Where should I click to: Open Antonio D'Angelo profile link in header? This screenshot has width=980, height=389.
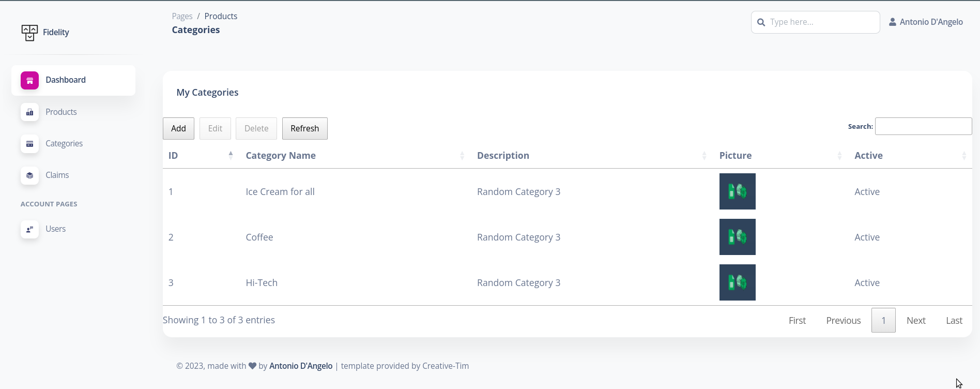point(926,22)
